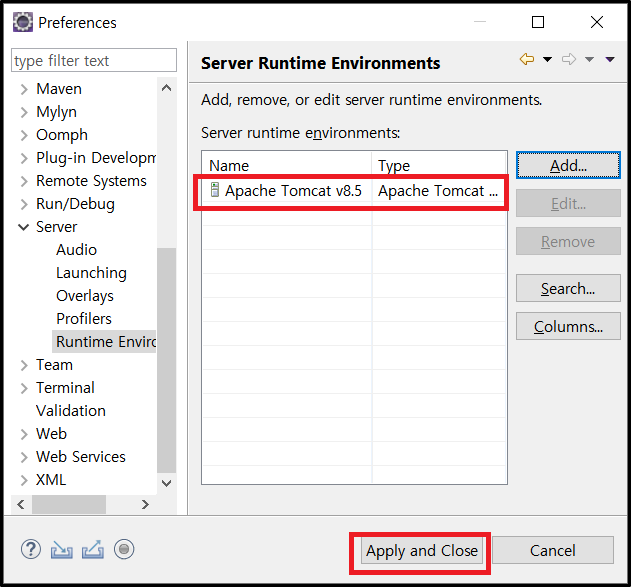This screenshot has width=631, height=587.
Task: Click Apply and Close
Action: (422, 550)
